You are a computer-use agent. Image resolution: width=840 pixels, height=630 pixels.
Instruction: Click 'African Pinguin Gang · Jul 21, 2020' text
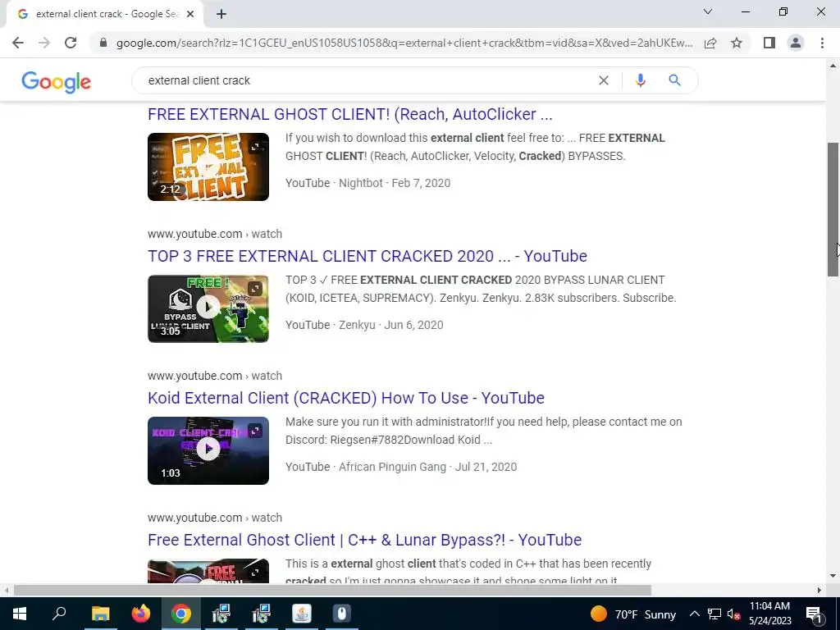[427, 467]
